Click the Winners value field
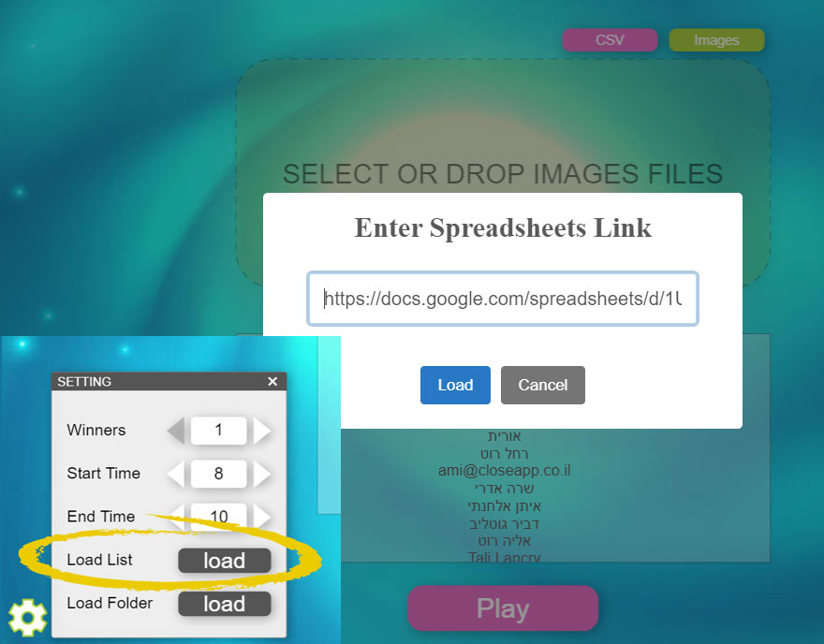This screenshot has width=824, height=644. point(218,431)
